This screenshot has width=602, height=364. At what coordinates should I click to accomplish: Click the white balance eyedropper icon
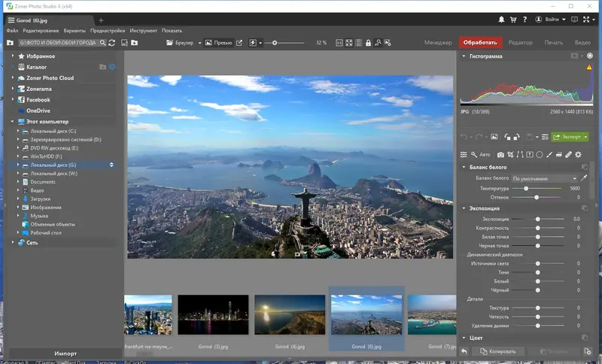(584, 178)
